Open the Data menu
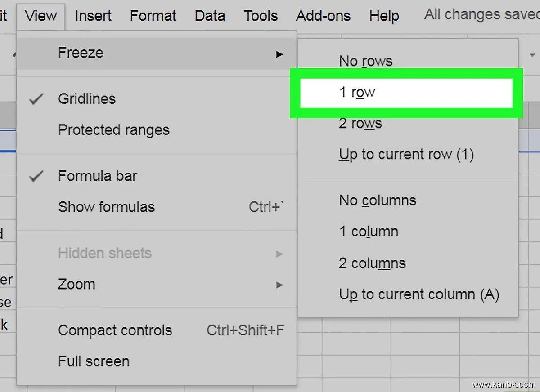Image resolution: width=540 pixels, height=392 pixels. coord(210,16)
